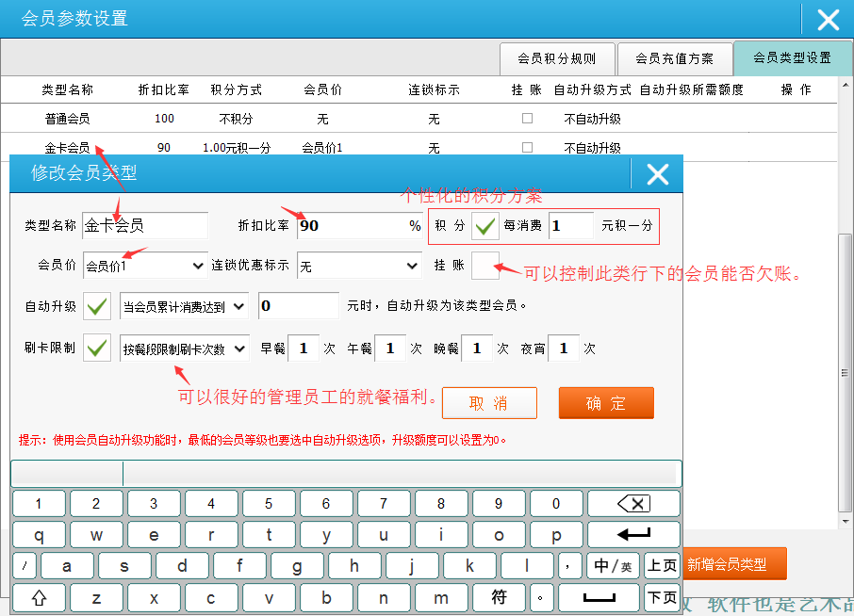
Task: Open the 会员价 dropdown
Action: coord(145,267)
